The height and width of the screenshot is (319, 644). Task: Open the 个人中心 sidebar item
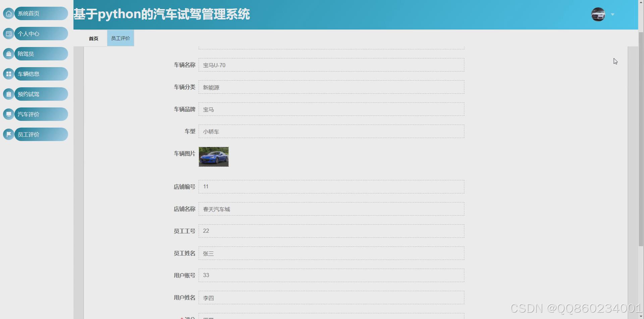click(x=41, y=34)
